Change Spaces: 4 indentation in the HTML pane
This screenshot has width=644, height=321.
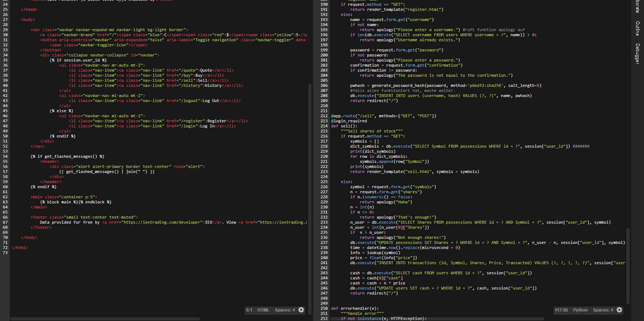point(284,310)
